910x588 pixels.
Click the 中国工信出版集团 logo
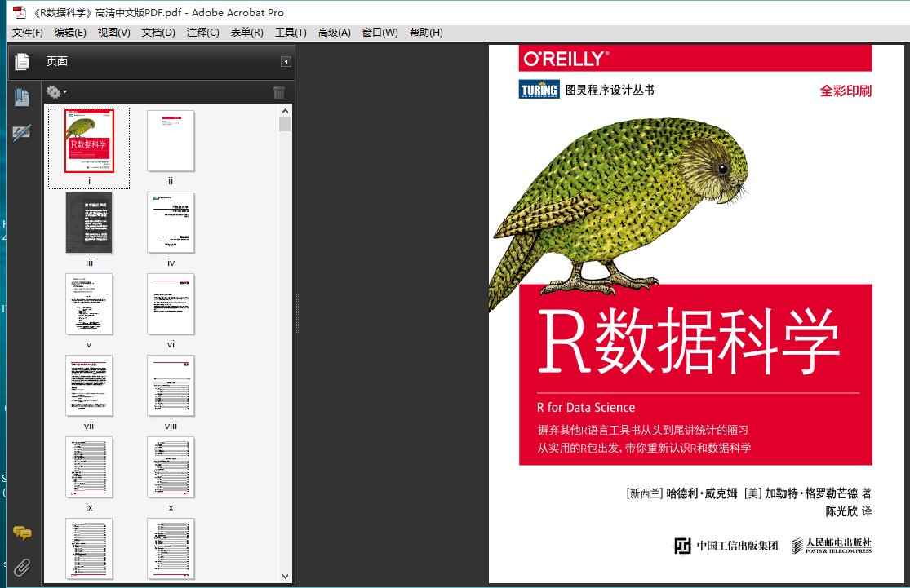726,546
